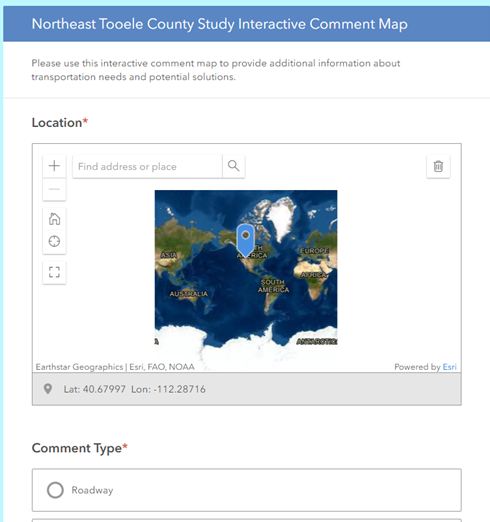Click the Europe label on the map

[x=314, y=251]
